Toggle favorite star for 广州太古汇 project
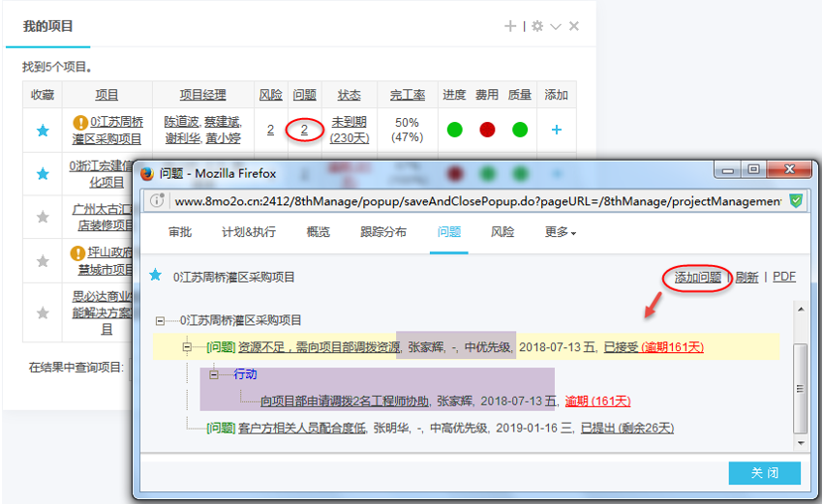 tap(42, 218)
